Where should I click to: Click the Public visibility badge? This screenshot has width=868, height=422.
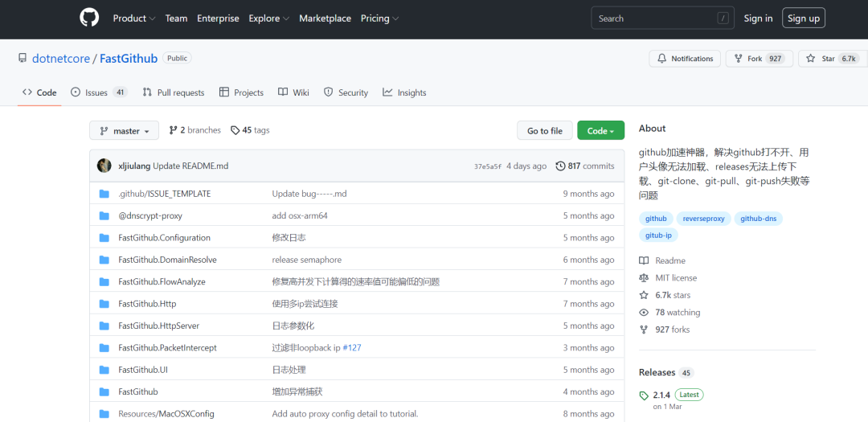(x=177, y=58)
